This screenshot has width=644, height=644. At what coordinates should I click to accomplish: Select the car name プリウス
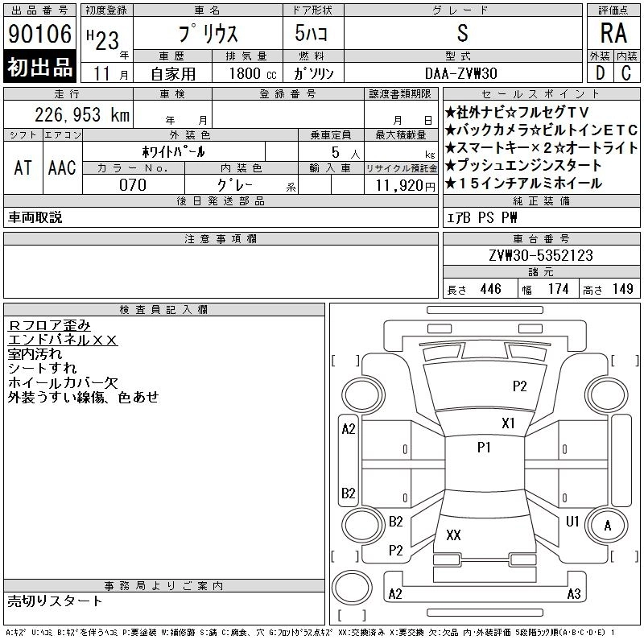tap(208, 34)
